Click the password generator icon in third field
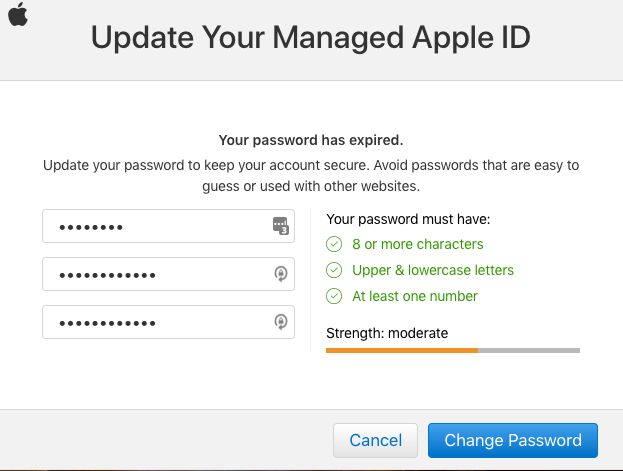Screen dimensions: 623x471 (281, 322)
